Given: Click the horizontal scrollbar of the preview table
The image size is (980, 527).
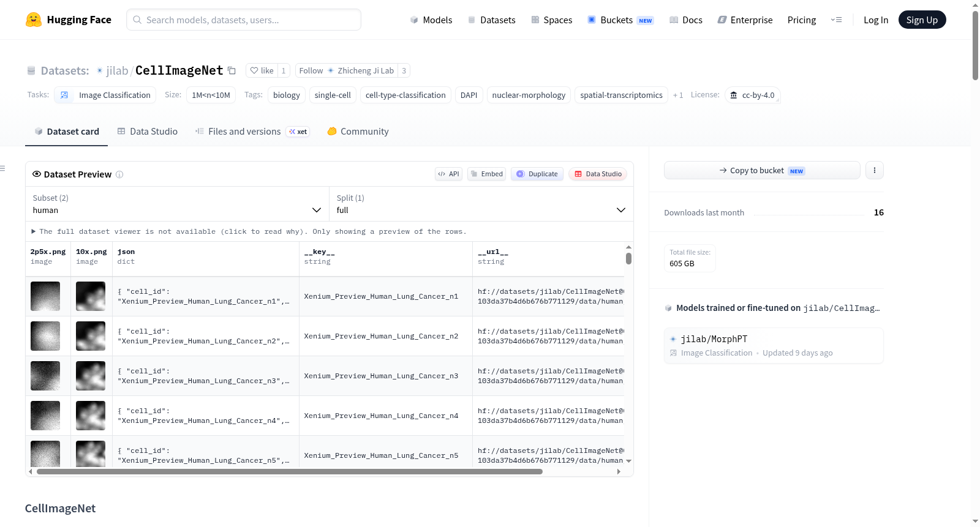Looking at the screenshot, I should click(290, 471).
